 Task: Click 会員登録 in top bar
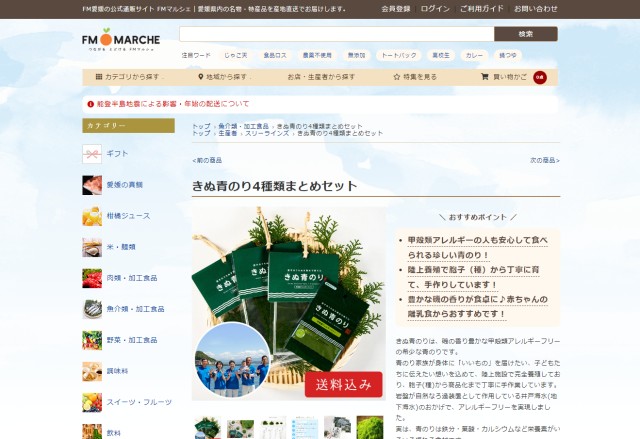tap(396, 9)
